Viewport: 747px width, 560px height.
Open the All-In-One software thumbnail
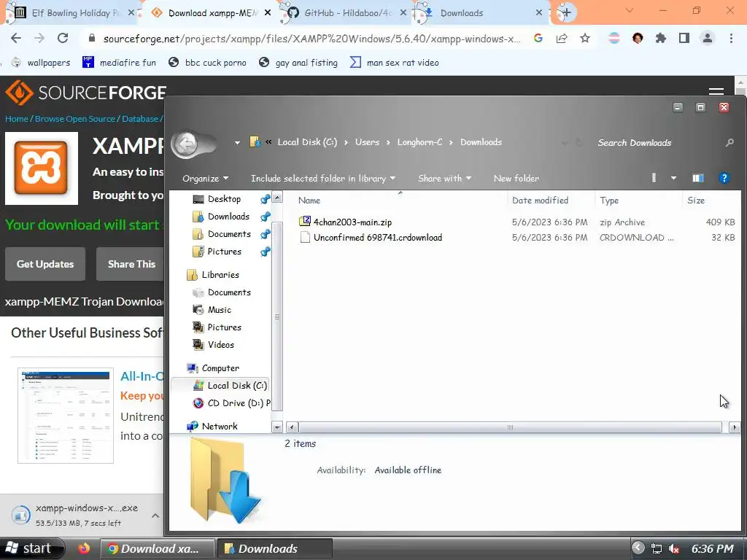pyautogui.click(x=66, y=415)
